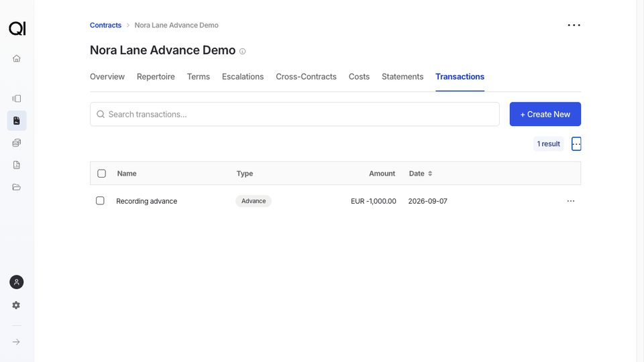Image resolution: width=644 pixels, height=362 pixels.
Task: Click search magnifier icon
Action: [x=101, y=114]
